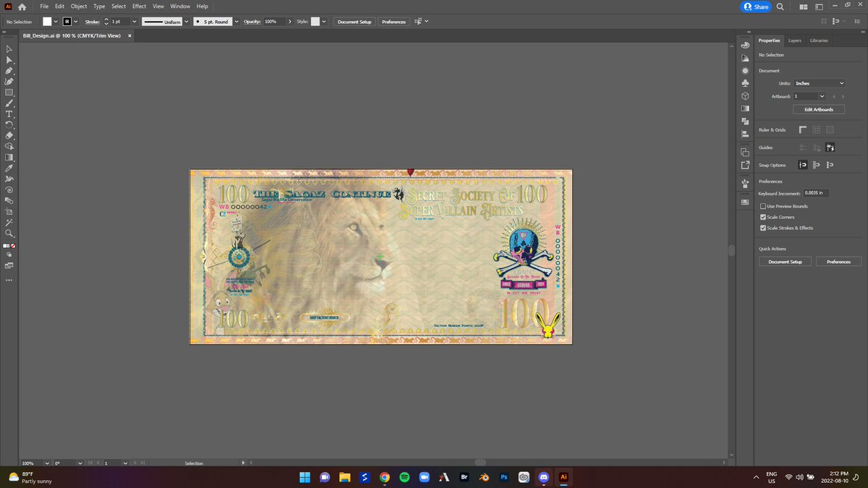This screenshot has width=868, height=488.
Task: Select the Zoom tool
Action: (9, 233)
